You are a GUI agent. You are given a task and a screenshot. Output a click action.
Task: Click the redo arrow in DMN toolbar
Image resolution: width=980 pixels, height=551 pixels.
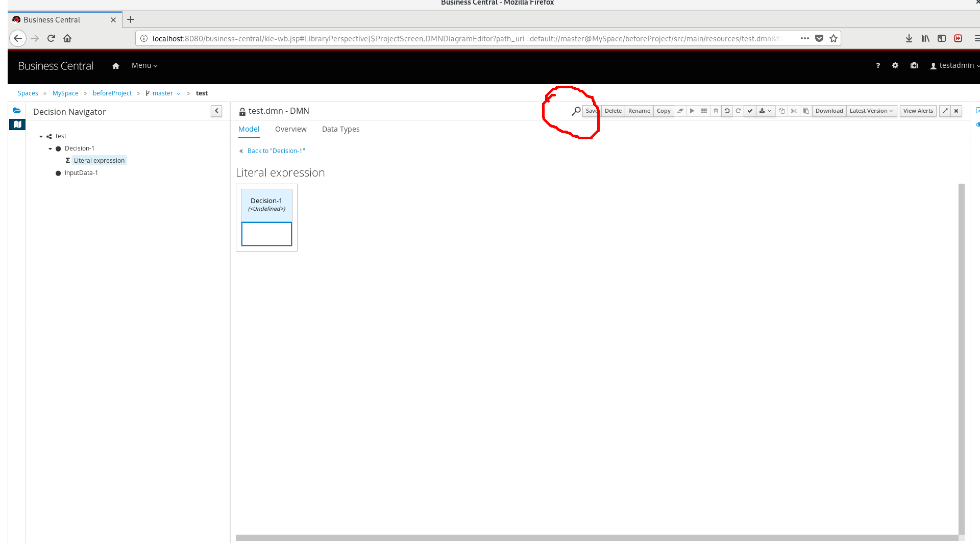[738, 111]
